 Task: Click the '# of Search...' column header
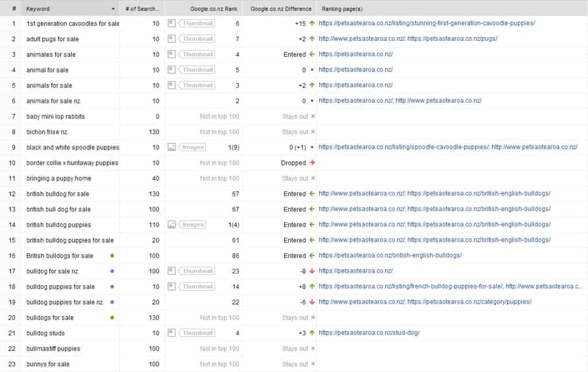[x=142, y=8]
